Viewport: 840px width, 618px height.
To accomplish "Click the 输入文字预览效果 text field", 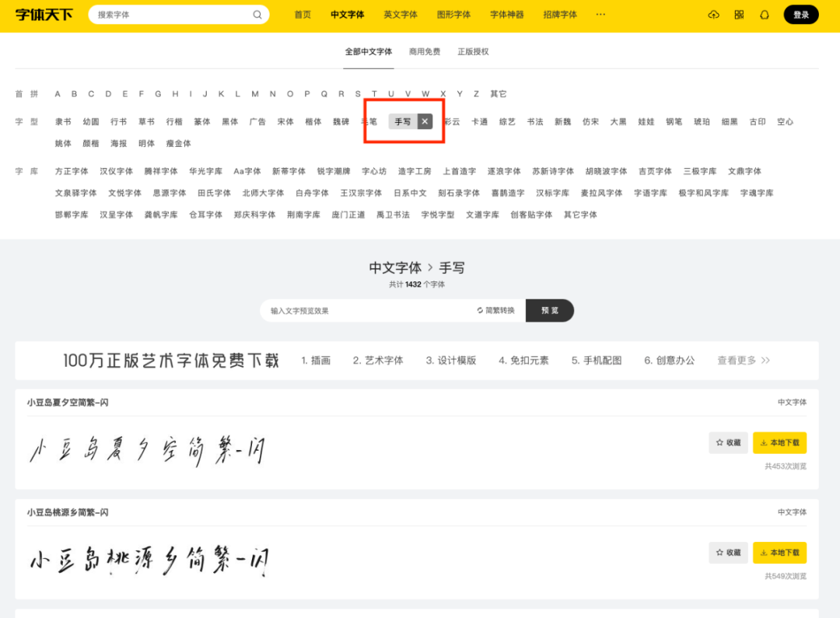I will pos(366,310).
